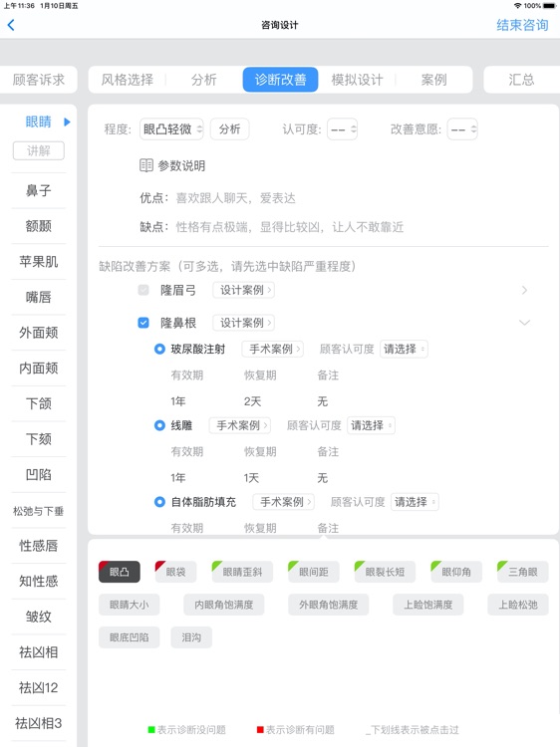Open the 参数说明 book icon
Screen dimensions: 560x747
(146, 165)
